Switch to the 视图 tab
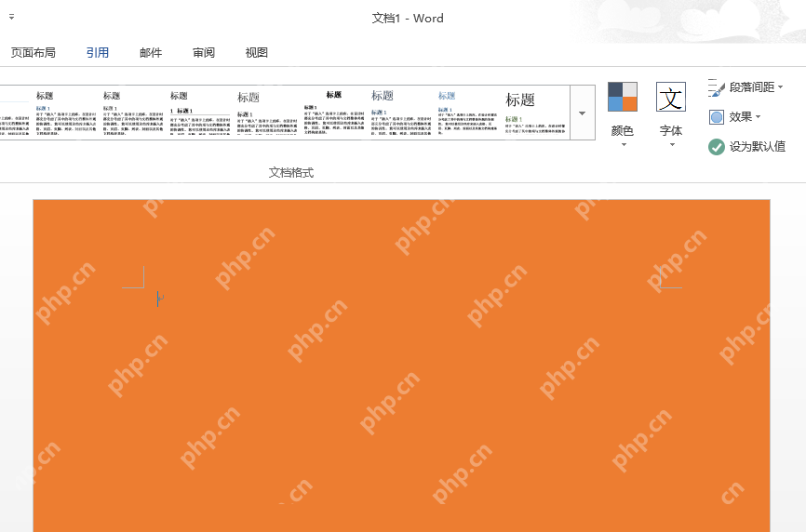The height and width of the screenshot is (532, 806). click(257, 52)
